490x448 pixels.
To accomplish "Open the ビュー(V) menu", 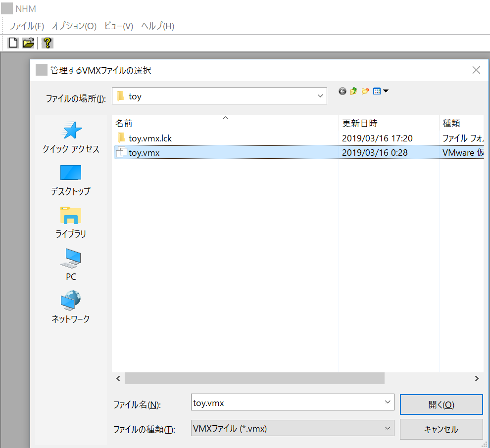I will coord(119,26).
